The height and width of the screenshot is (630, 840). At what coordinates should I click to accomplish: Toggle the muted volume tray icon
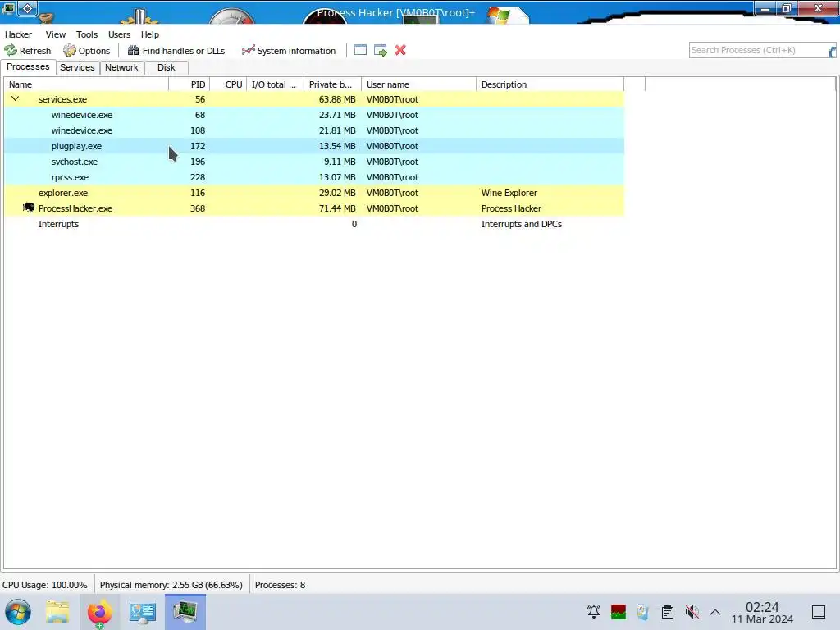tap(692, 612)
